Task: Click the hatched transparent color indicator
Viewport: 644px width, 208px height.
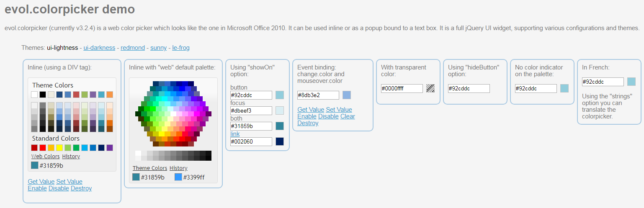Action: pos(430,88)
